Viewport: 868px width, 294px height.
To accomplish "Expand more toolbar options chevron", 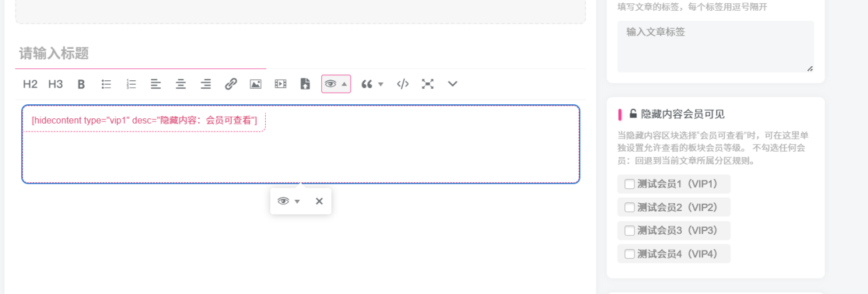I will [453, 84].
